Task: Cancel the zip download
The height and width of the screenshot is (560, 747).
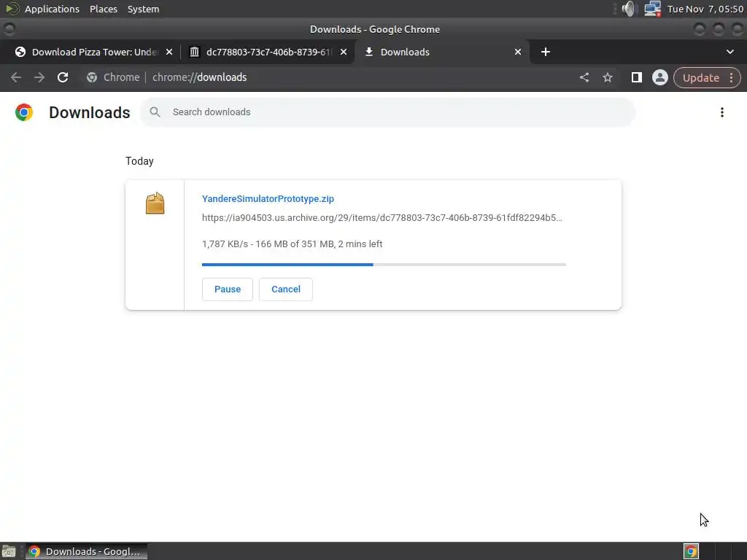Action: (286, 289)
